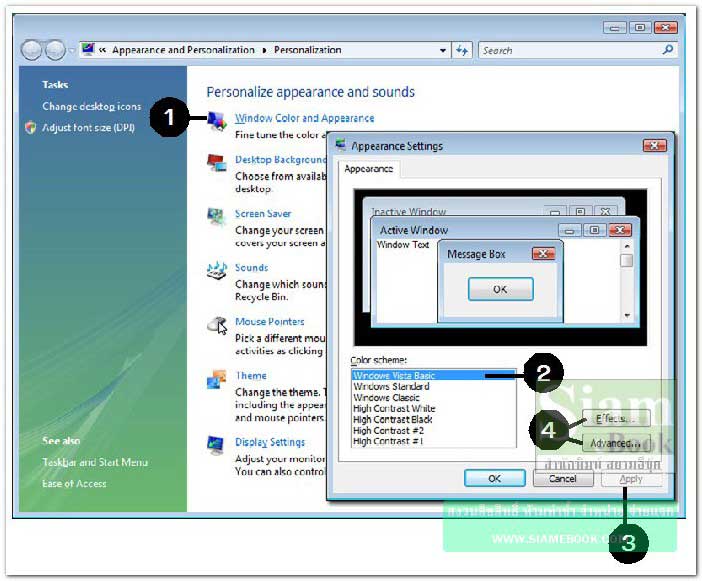Viewport: 702px width, 581px height.
Task: Click the Forward navigation arrow button
Action: point(56,50)
